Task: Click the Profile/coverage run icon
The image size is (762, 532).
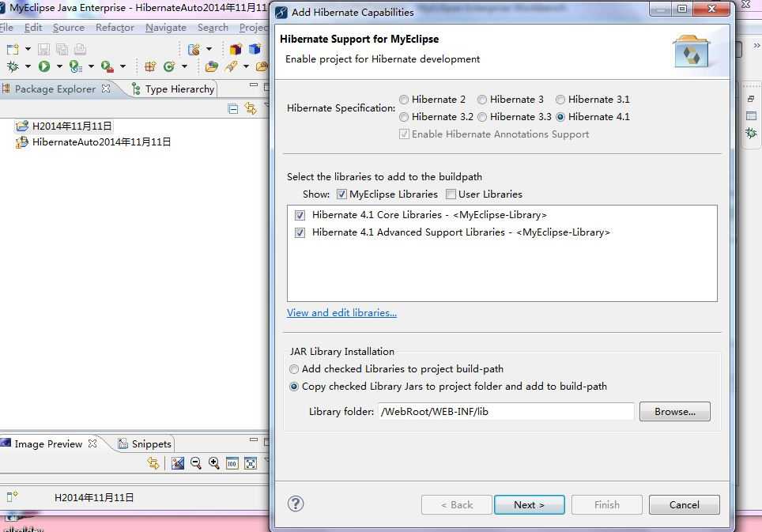Action: tap(75, 66)
